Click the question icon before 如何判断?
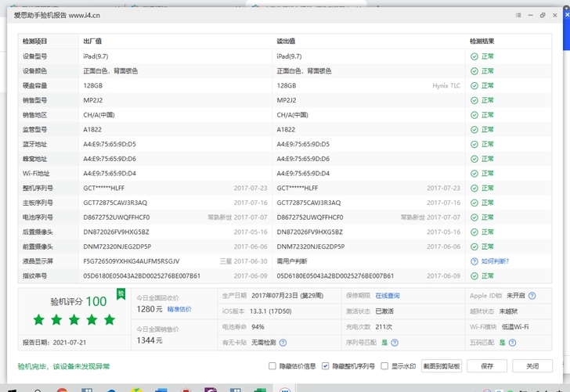570x392 pixels. point(474,261)
